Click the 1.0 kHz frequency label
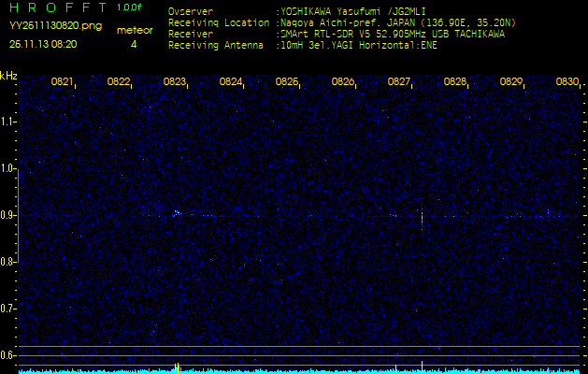Image resolution: width=588 pixels, height=374 pixels. click(x=7, y=168)
